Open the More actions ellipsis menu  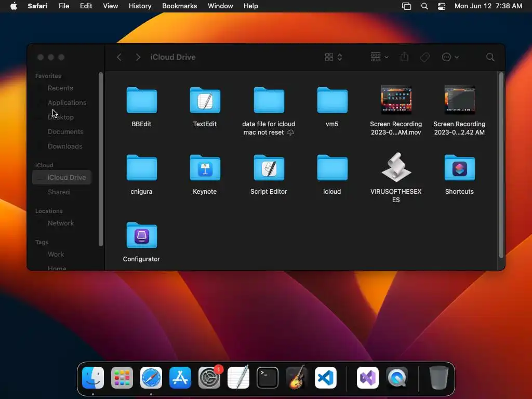[x=450, y=57]
